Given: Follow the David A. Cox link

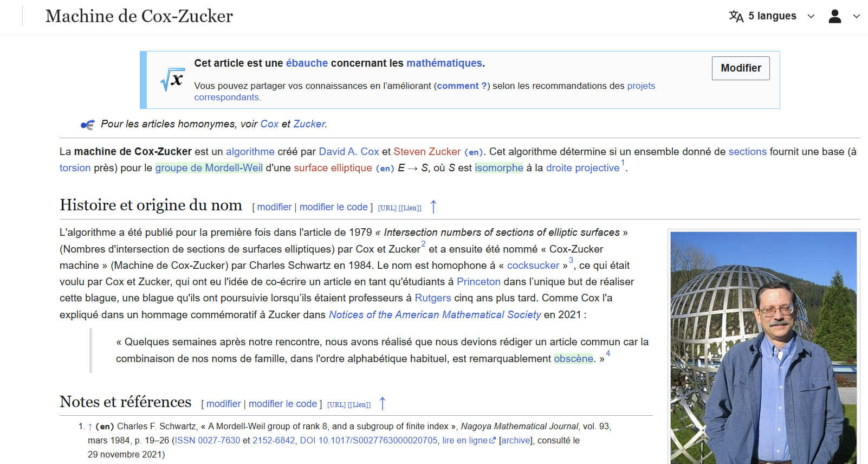Looking at the screenshot, I should (x=348, y=152).
